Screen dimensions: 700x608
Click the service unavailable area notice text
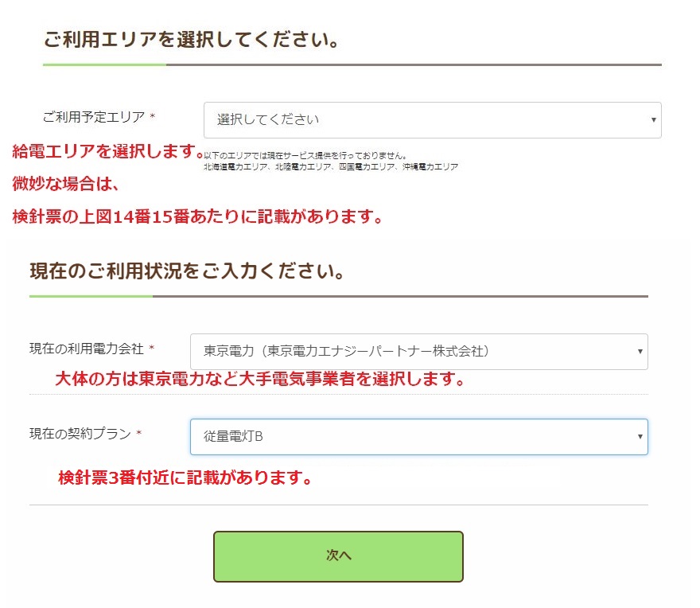[318, 161]
